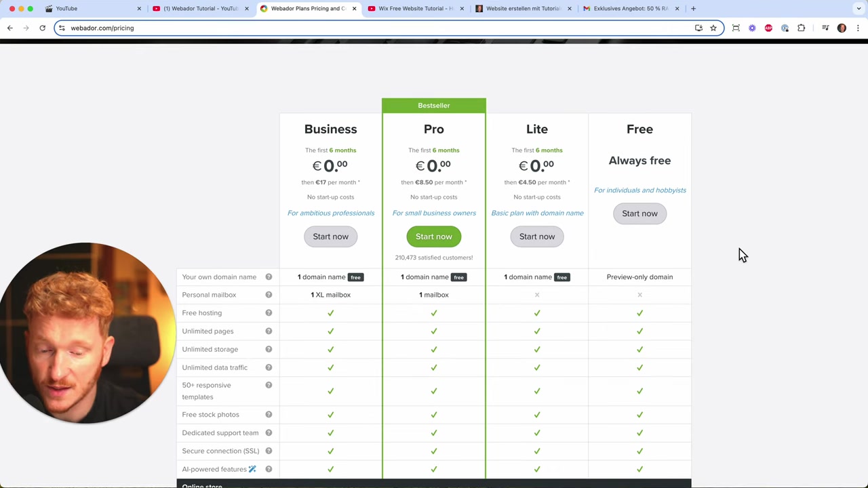This screenshot has width=868, height=488.
Task: Click Start now under Lite plan
Action: pyautogui.click(x=537, y=237)
